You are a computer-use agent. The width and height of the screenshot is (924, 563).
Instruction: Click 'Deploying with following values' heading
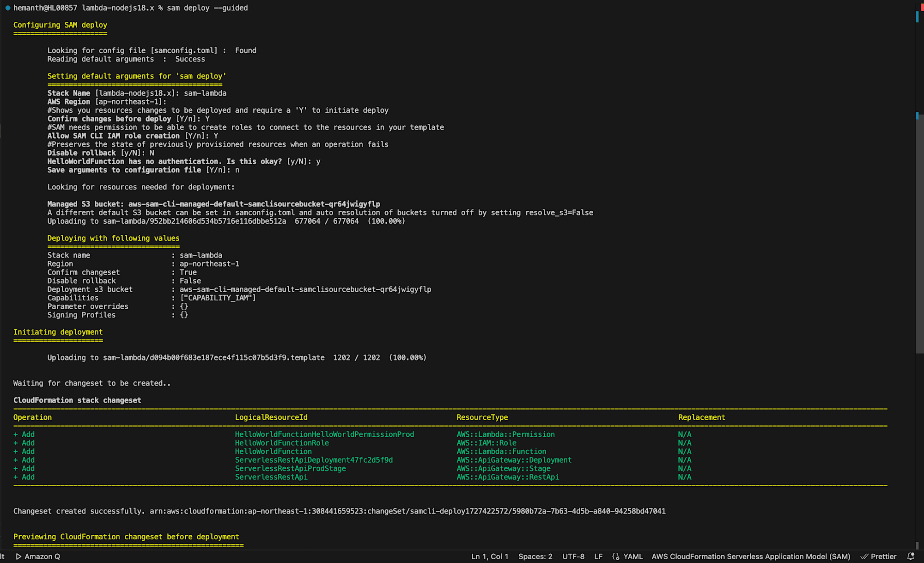tap(113, 238)
